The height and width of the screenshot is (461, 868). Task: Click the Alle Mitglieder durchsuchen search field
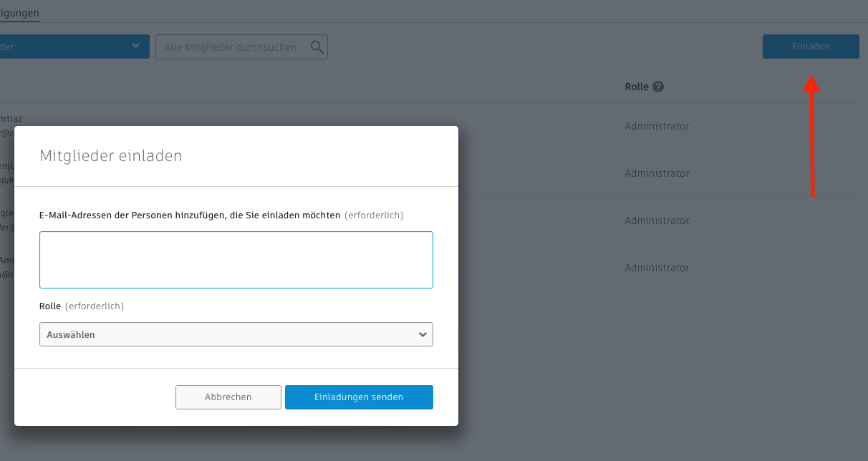(241, 47)
